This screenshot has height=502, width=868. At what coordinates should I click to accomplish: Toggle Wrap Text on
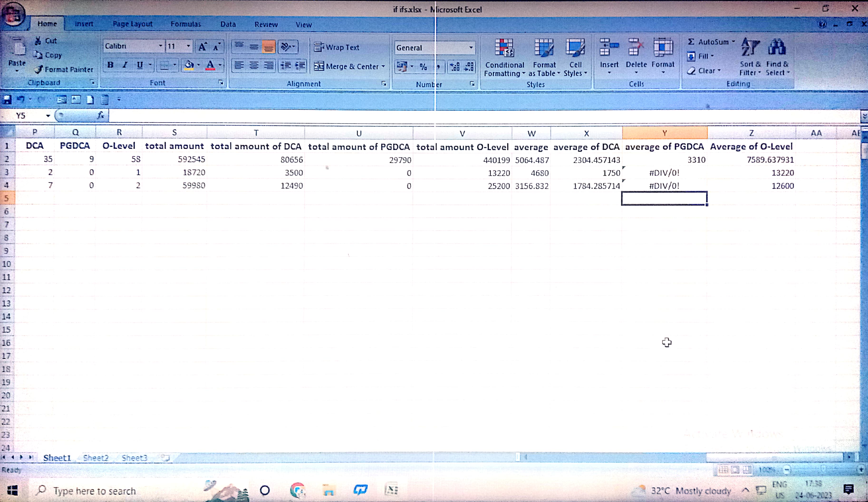(337, 48)
